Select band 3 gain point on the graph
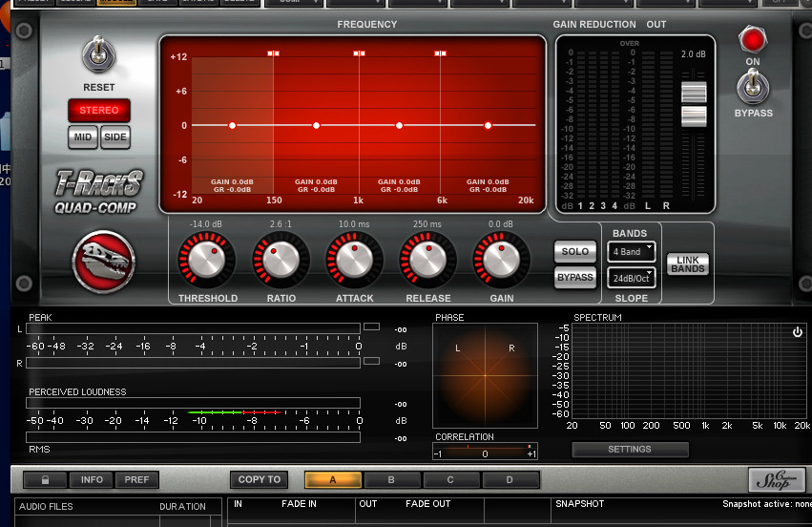Image resolution: width=812 pixels, height=527 pixels. [x=399, y=125]
